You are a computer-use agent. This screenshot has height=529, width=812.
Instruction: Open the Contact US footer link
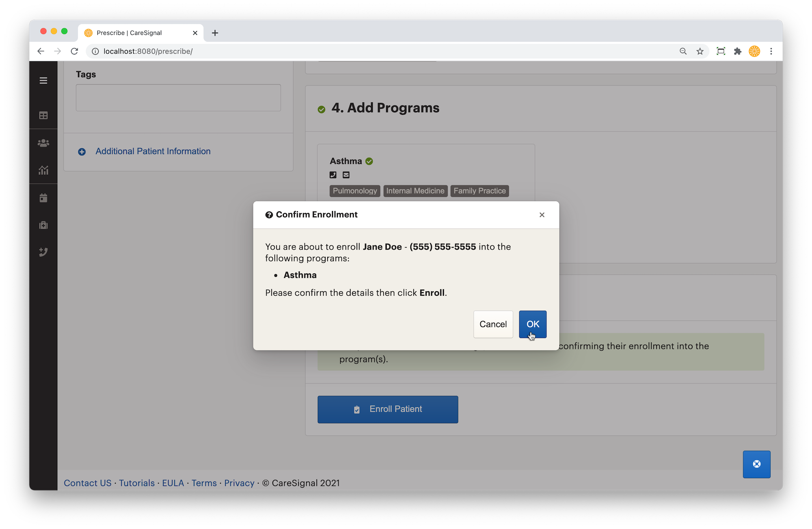(x=87, y=483)
